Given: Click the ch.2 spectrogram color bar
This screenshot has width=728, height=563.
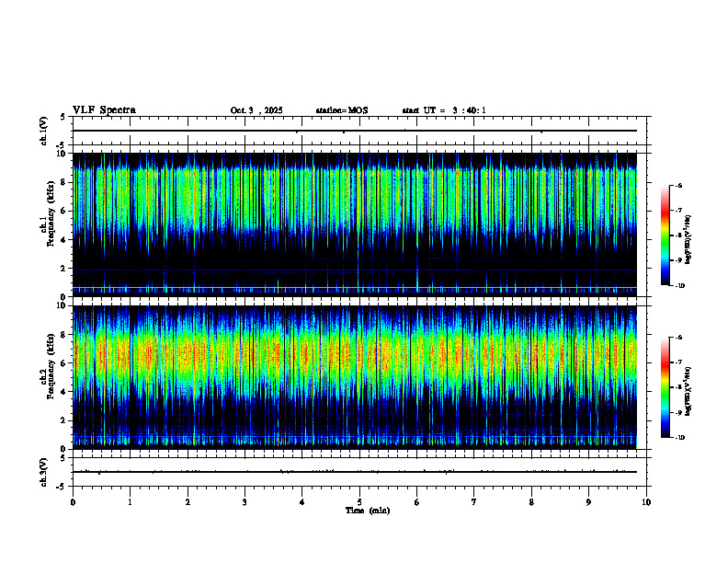Looking at the screenshot, I should 665,387.
